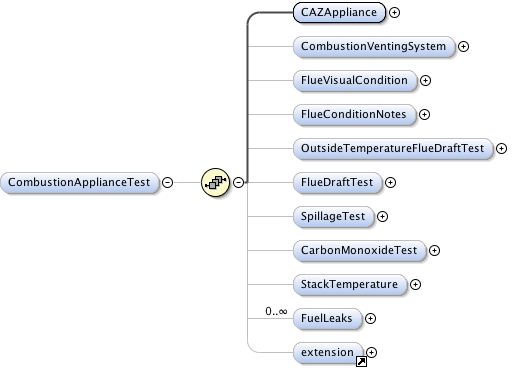Expand SpillageTest plus icon

382,217
